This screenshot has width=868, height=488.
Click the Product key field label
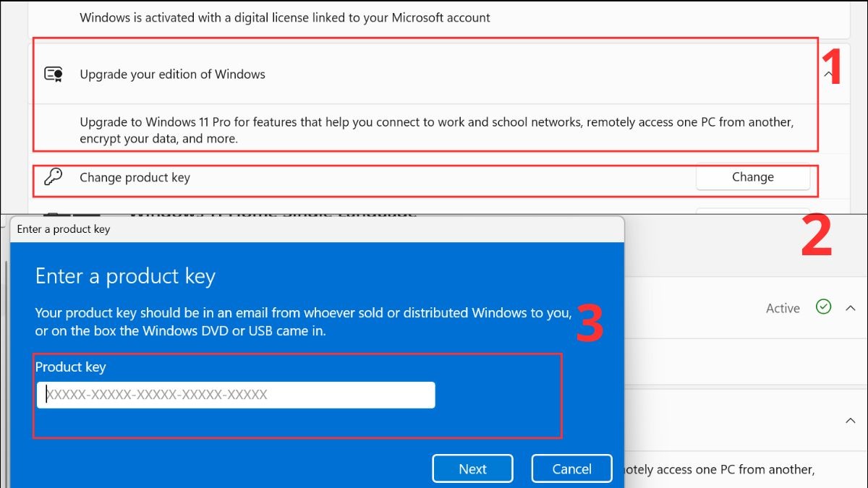(70, 367)
